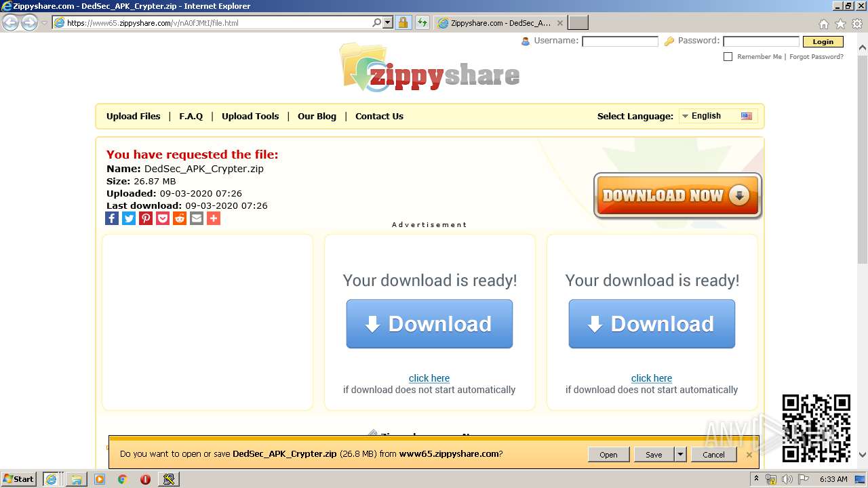This screenshot has width=868, height=488.
Task: Click the taskbar clock showing 6:33 AM
Action: point(833,479)
